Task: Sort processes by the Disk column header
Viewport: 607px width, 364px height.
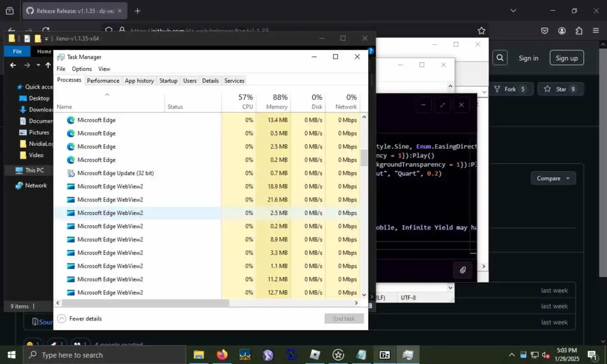Action: pyautogui.click(x=308, y=101)
